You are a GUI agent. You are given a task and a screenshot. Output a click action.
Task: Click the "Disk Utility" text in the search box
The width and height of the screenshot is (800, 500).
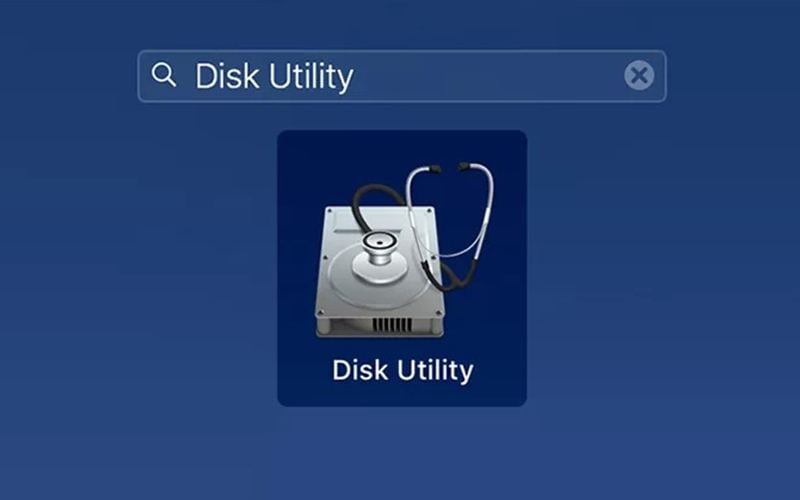click(x=274, y=77)
